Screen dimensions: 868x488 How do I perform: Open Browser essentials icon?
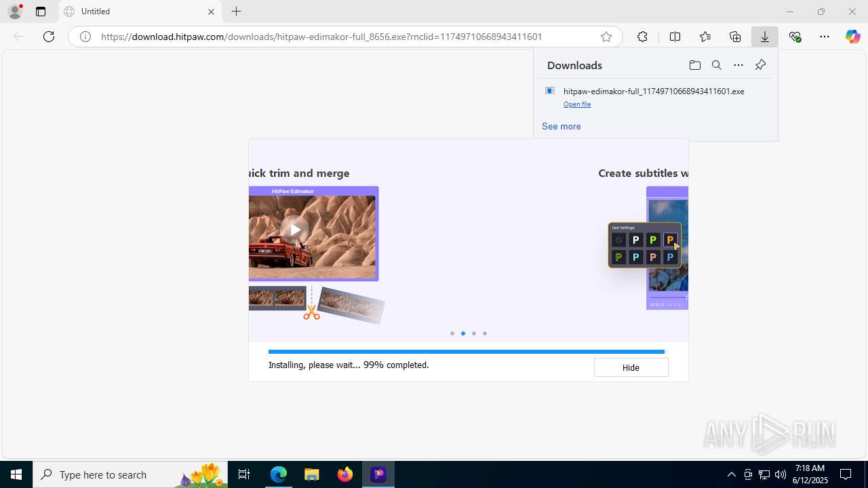pos(795,37)
